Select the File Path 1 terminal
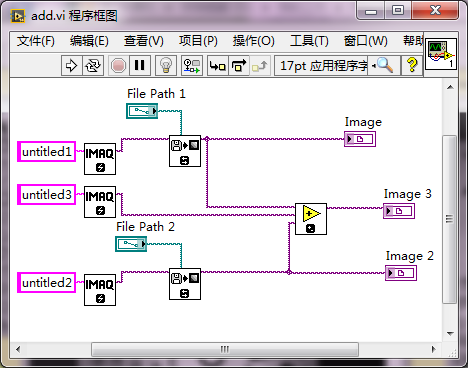The width and height of the screenshot is (468, 368). [142, 111]
